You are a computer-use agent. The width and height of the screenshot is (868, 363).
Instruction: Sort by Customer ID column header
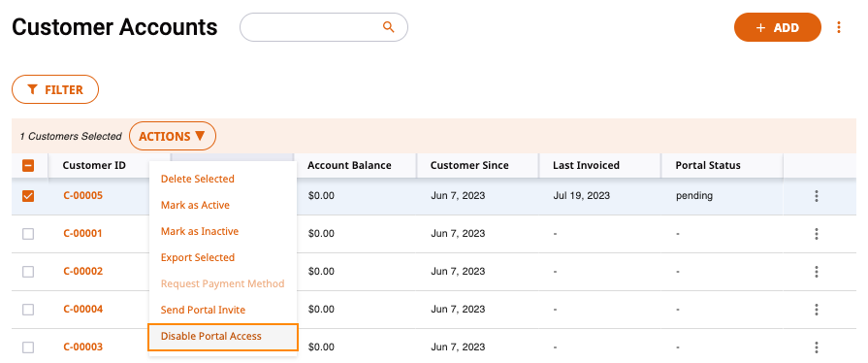[x=94, y=165]
